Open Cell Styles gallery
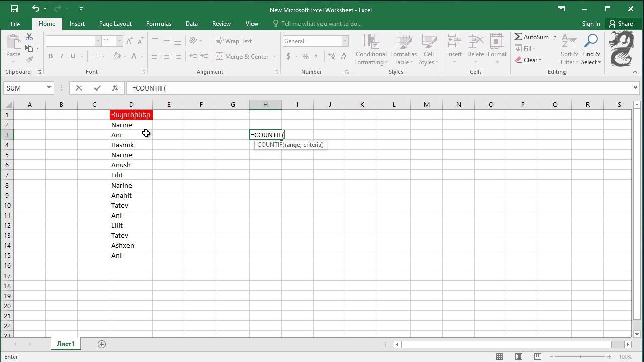Screen dimensions: 644x362 pyautogui.click(x=429, y=50)
